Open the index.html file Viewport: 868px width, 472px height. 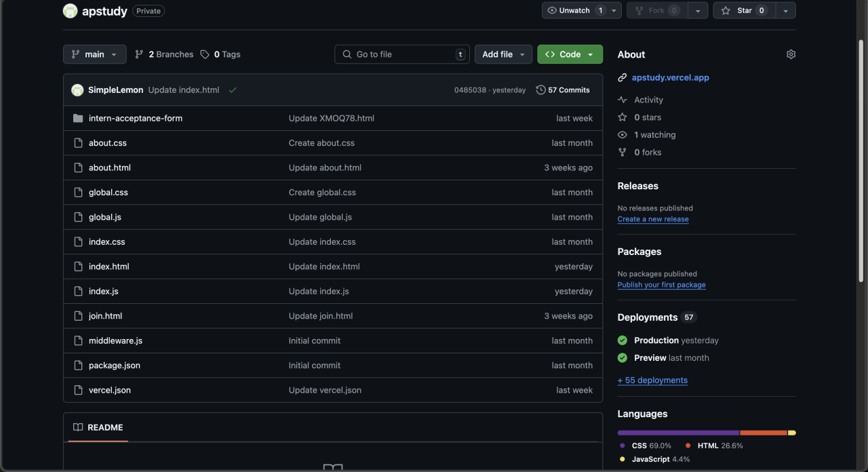click(x=109, y=267)
